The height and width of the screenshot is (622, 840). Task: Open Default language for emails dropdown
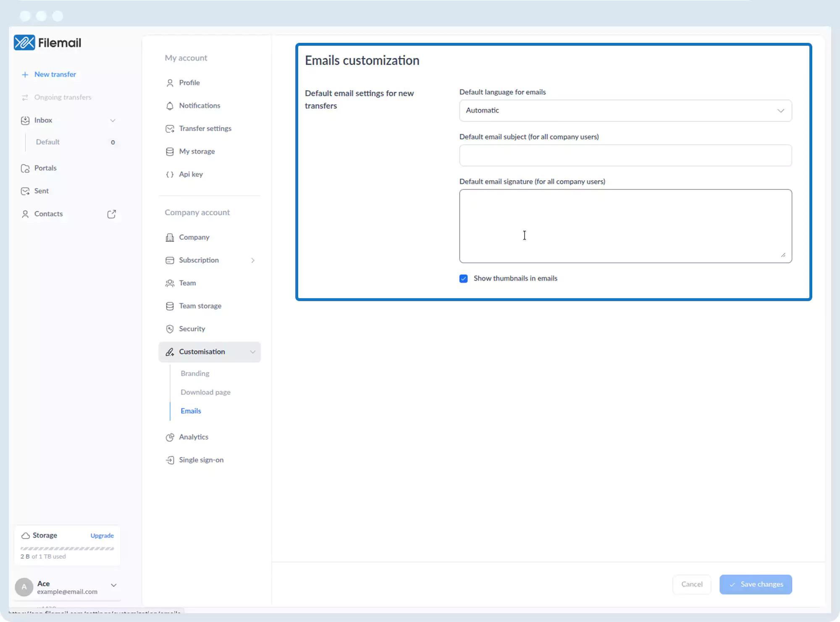coord(625,110)
